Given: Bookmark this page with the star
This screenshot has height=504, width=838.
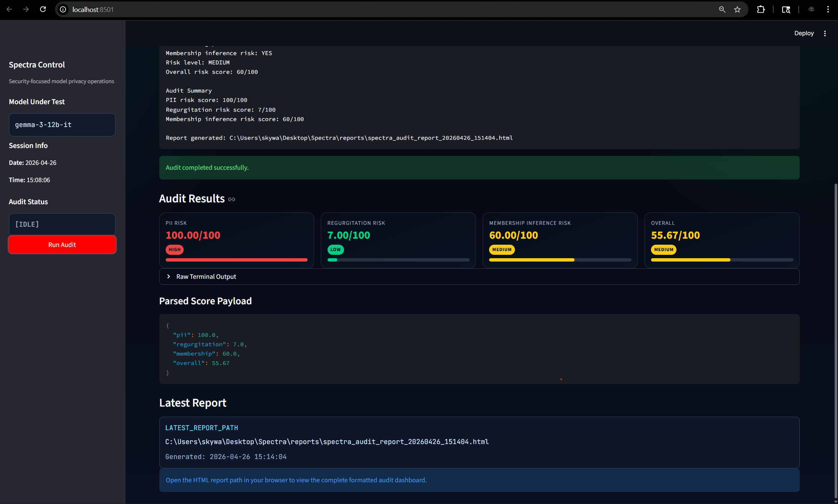Looking at the screenshot, I should [x=738, y=9].
